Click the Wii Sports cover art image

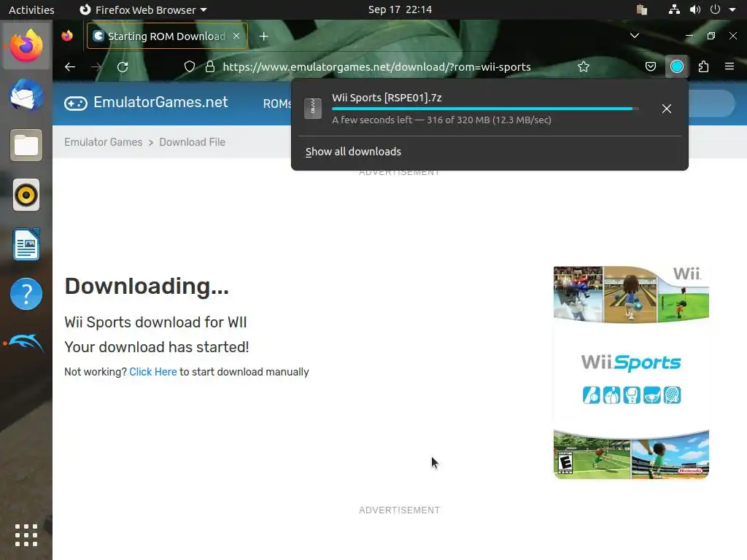pos(631,373)
